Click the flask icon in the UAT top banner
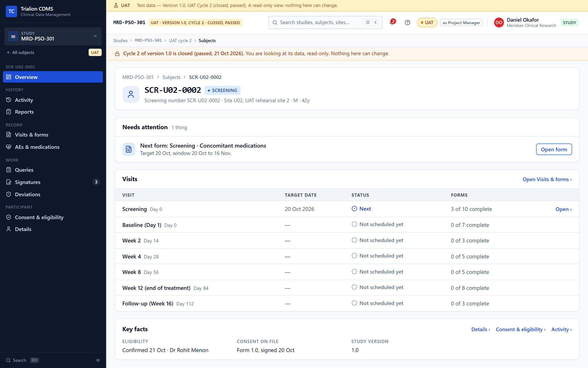 tap(116, 5)
